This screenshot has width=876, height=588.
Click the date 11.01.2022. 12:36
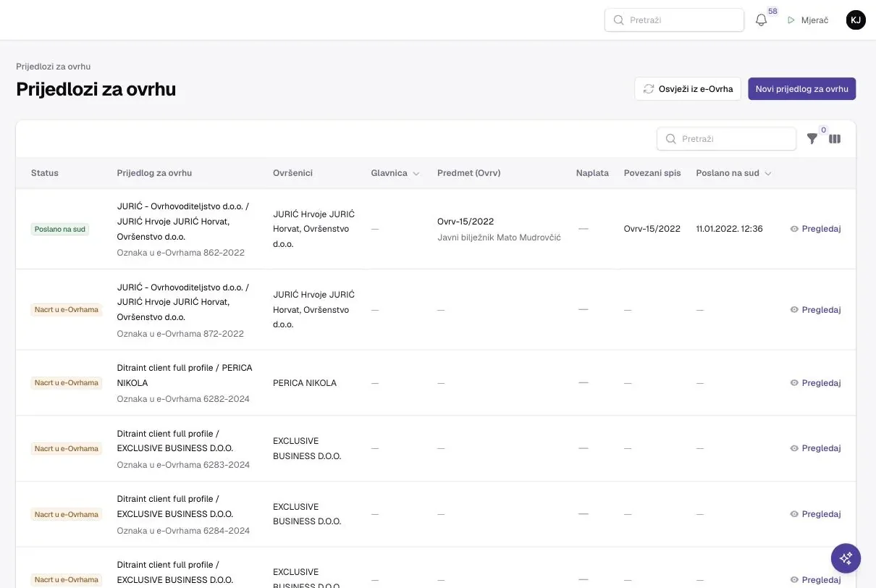click(729, 229)
